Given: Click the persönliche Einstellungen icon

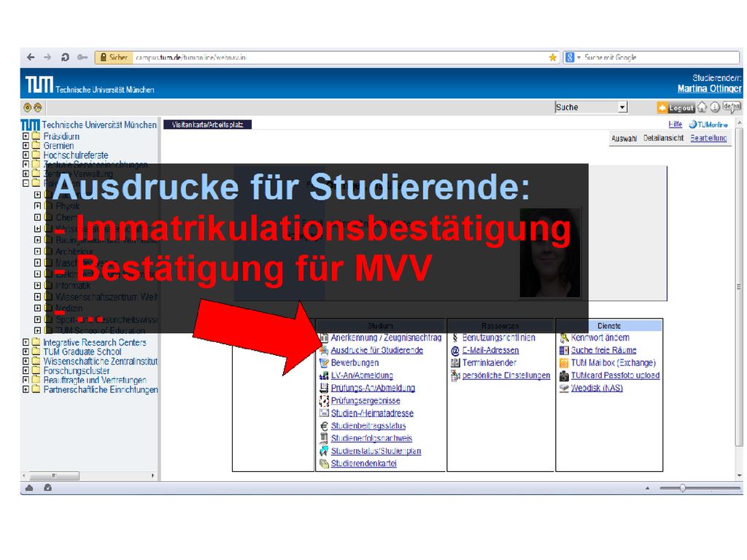Looking at the screenshot, I should 455,376.
